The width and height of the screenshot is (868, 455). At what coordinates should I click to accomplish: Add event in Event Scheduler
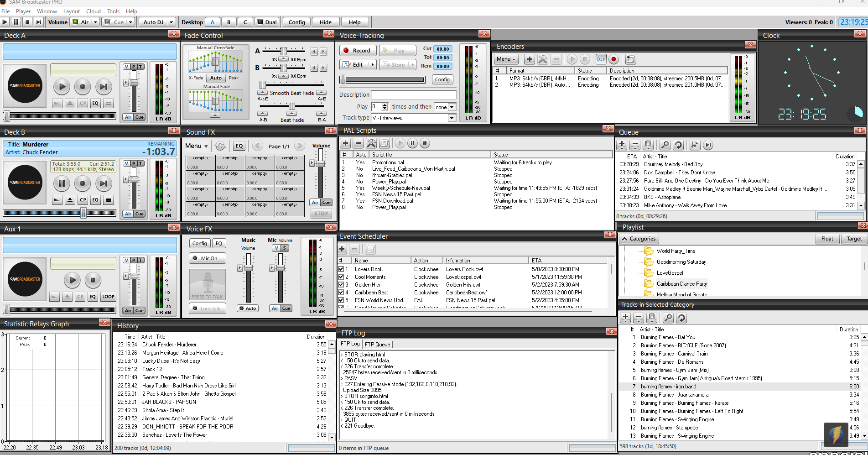click(342, 249)
